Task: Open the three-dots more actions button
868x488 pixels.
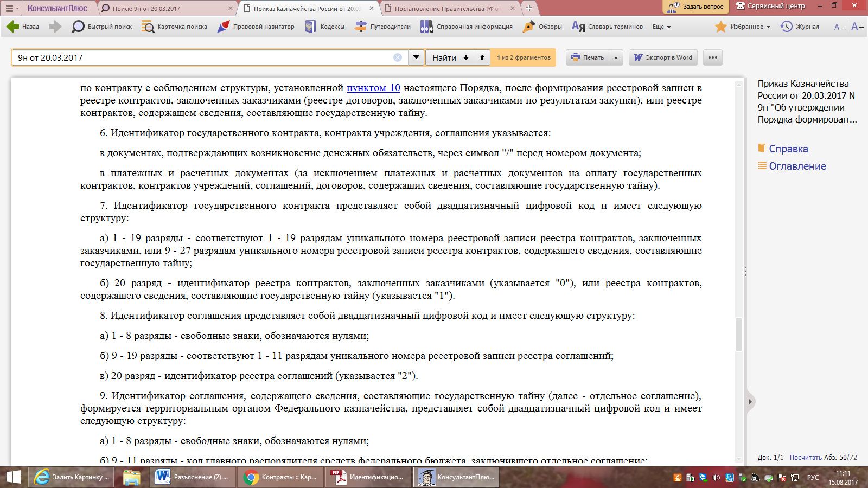Action: pos(713,57)
